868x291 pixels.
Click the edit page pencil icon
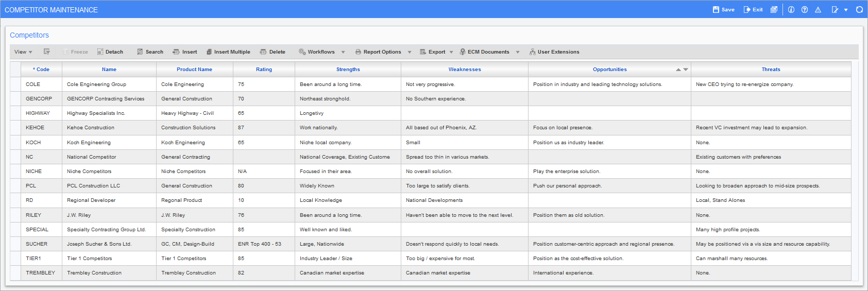(835, 10)
